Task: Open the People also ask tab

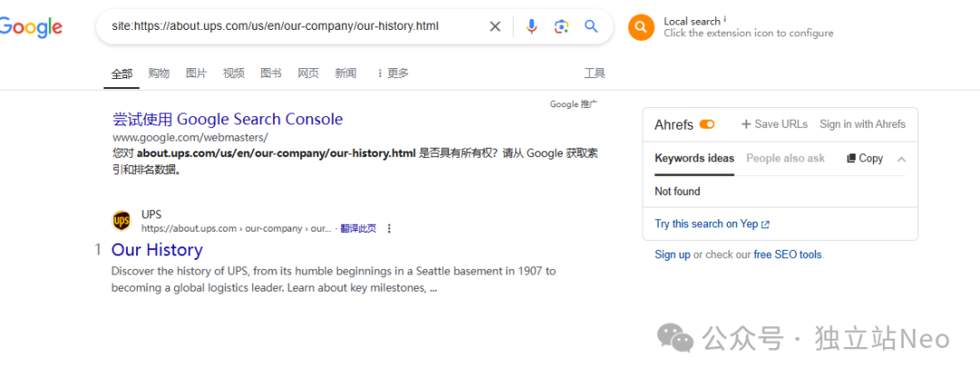Action: point(786,158)
